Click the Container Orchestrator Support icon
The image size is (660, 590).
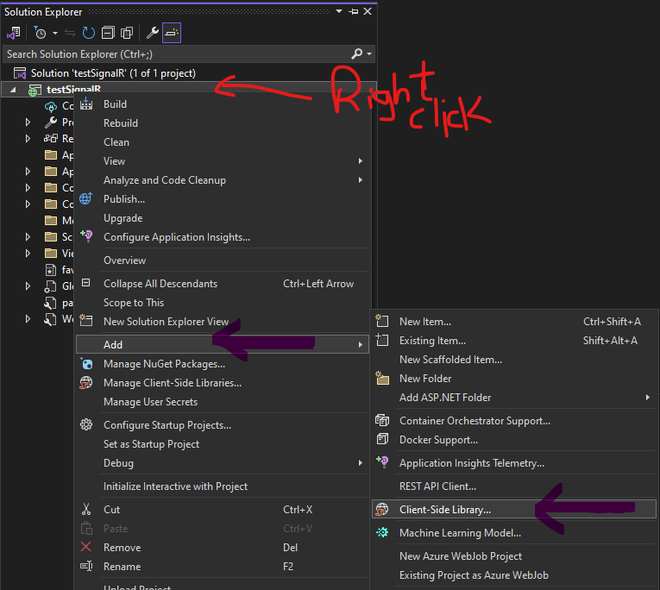point(382,420)
